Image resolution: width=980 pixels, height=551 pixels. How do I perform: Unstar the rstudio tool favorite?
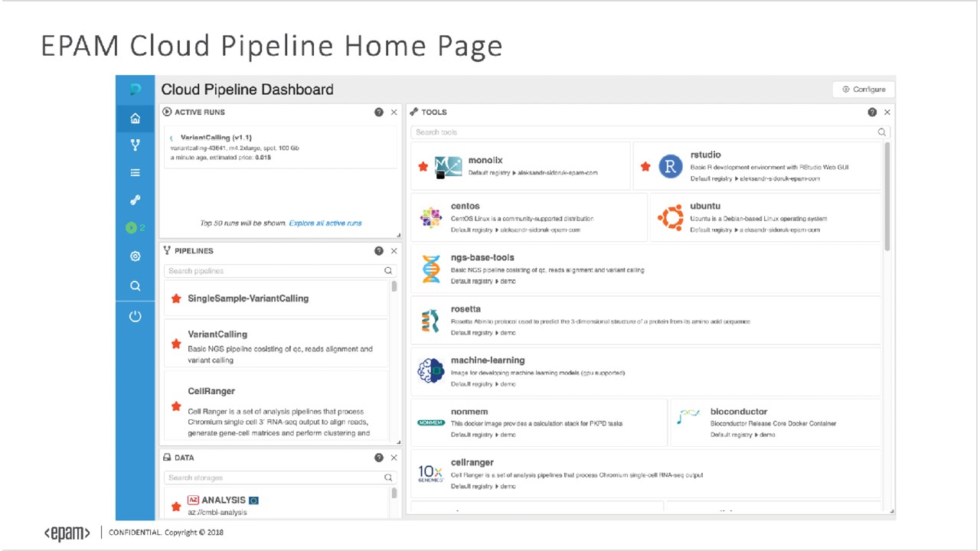click(645, 166)
